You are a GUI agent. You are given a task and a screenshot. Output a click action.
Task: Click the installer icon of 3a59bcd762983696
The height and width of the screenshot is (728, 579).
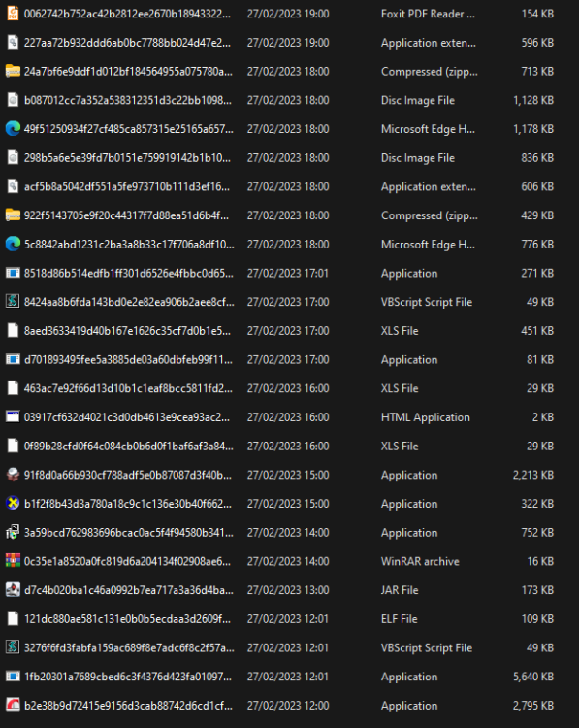click(13, 532)
